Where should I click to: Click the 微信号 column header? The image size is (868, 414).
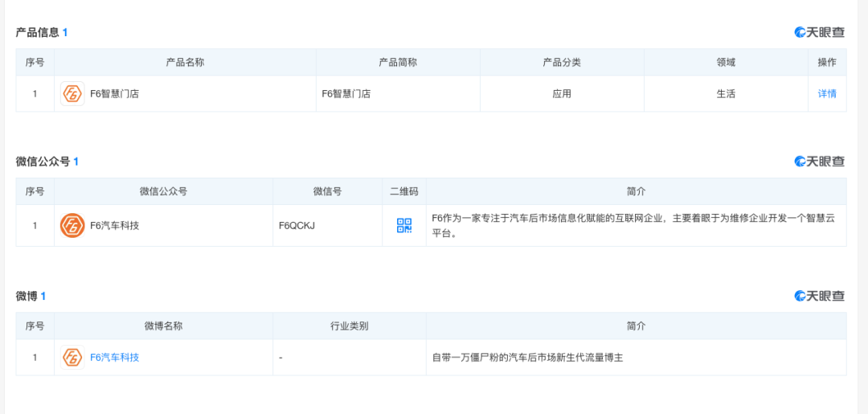point(327,191)
